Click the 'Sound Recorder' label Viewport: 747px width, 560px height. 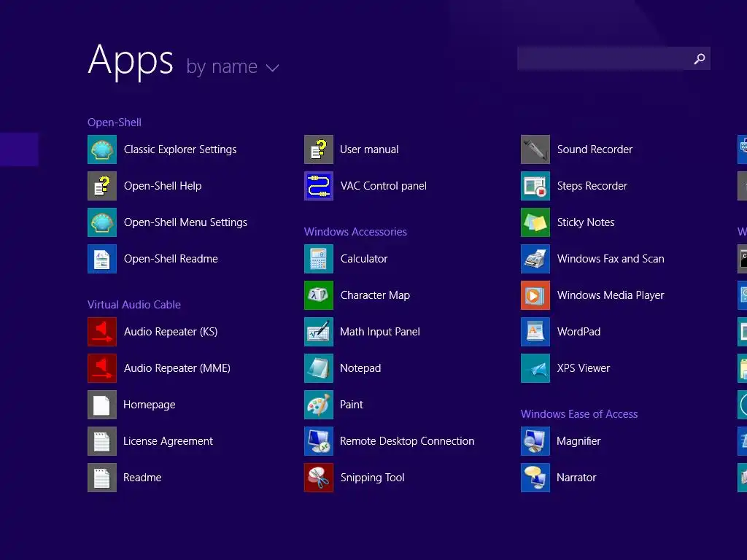coord(595,149)
